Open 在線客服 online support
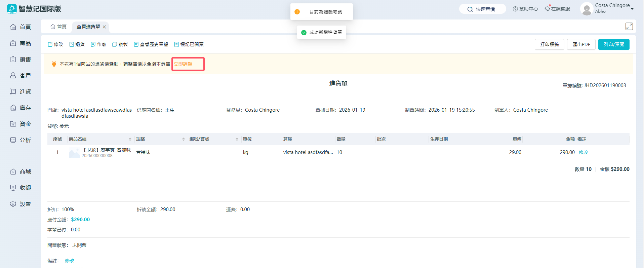Image resolution: width=644 pixels, height=268 pixels. (x=558, y=9)
